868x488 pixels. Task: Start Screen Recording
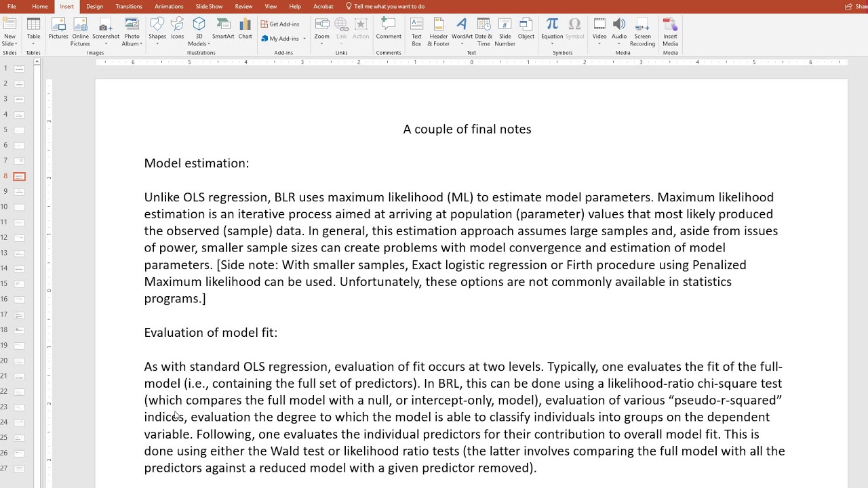642,32
